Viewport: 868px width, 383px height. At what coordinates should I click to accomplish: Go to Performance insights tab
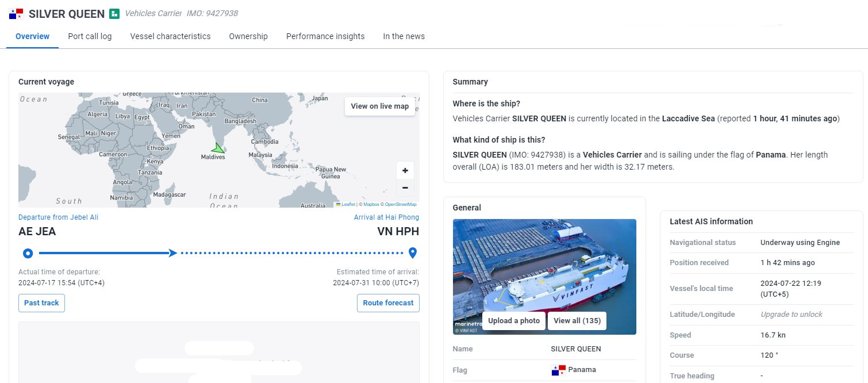click(x=325, y=36)
